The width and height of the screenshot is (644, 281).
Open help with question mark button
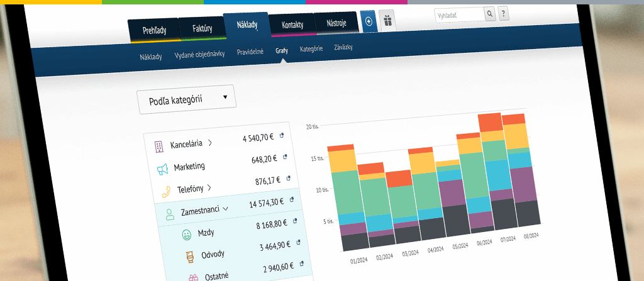click(504, 14)
